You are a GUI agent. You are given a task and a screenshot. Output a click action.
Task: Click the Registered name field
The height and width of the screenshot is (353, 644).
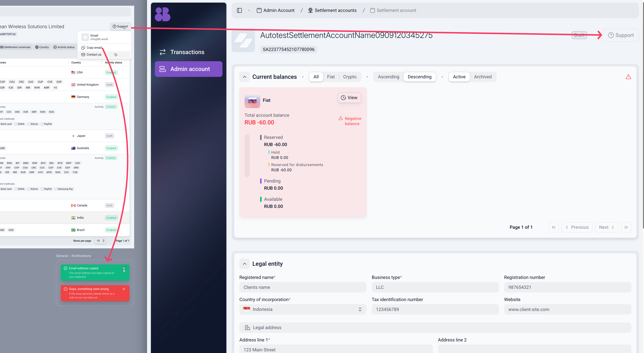pos(303,287)
